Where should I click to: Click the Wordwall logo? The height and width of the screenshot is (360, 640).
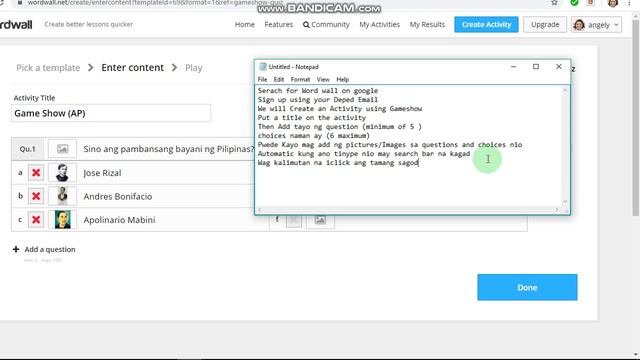click(x=16, y=24)
